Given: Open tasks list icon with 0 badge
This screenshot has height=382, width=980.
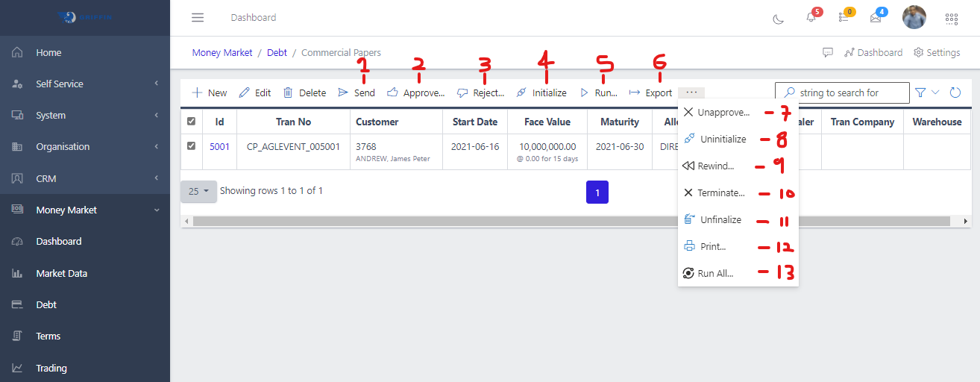Looking at the screenshot, I should [x=844, y=17].
